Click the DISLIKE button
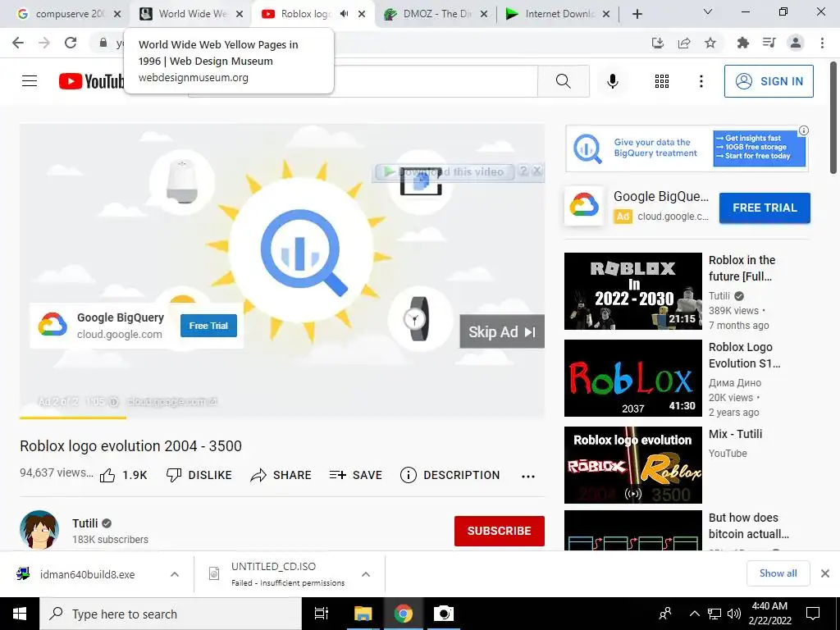The image size is (840, 630). pos(199,475)
